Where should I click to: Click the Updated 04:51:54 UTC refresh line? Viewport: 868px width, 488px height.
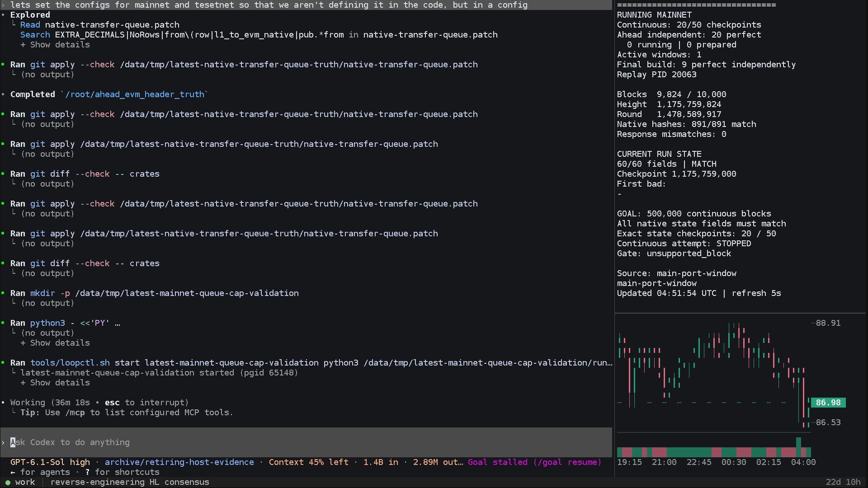click(699, 293)
